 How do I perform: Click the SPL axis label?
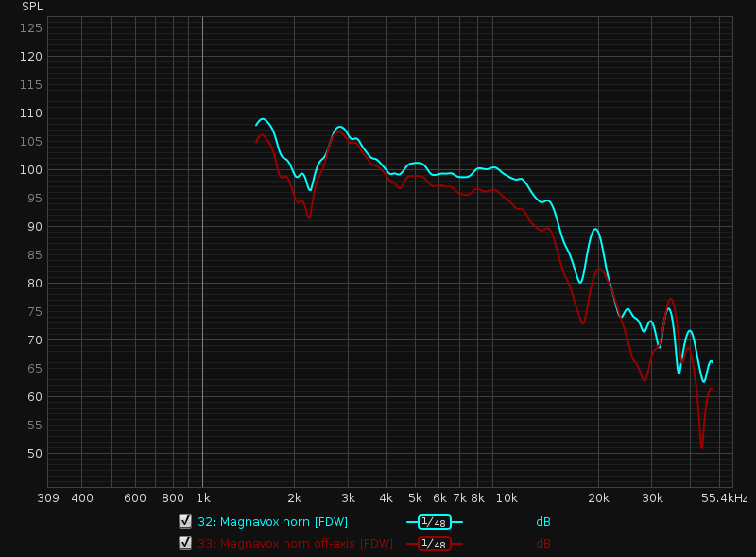[32, 7]
